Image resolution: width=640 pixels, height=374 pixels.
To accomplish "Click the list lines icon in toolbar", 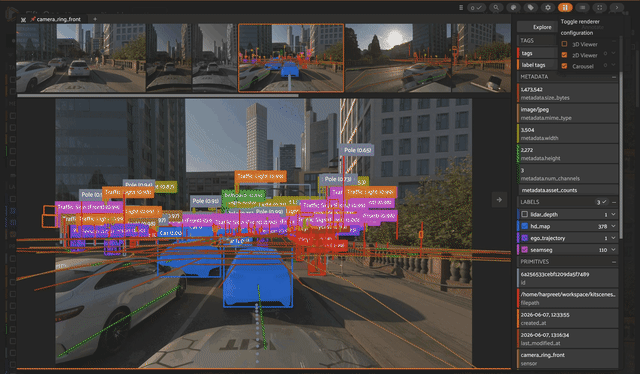I will pyautogui.click(x=582, y=7).
